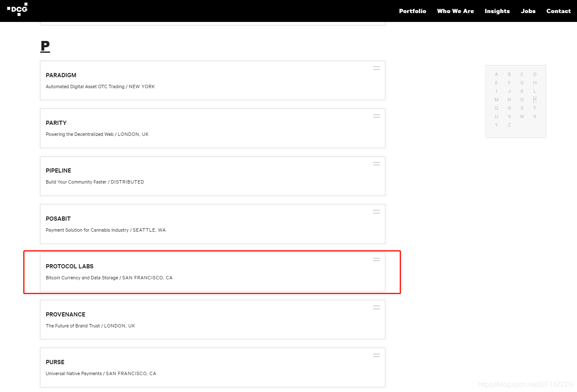The width and height of the screenshot is (577, 392).
Task: Select the PROVENANCE company name
Action: click(x=65, y=314)
